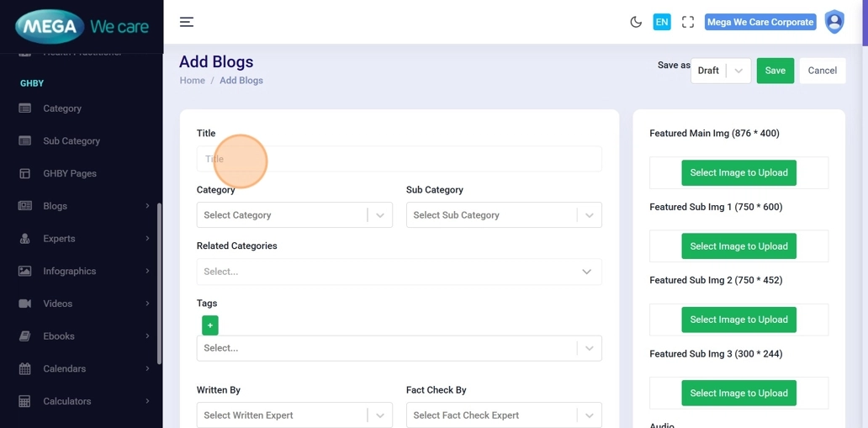
Task: Open the Save as Draft dropdown
Action: [721, 71]
